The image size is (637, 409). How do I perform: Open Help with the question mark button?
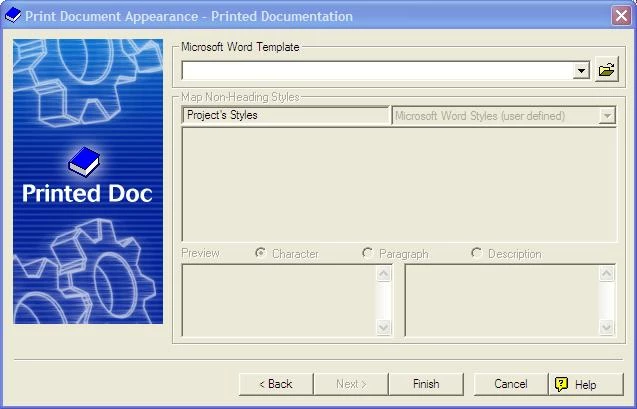tap(586, 384)
